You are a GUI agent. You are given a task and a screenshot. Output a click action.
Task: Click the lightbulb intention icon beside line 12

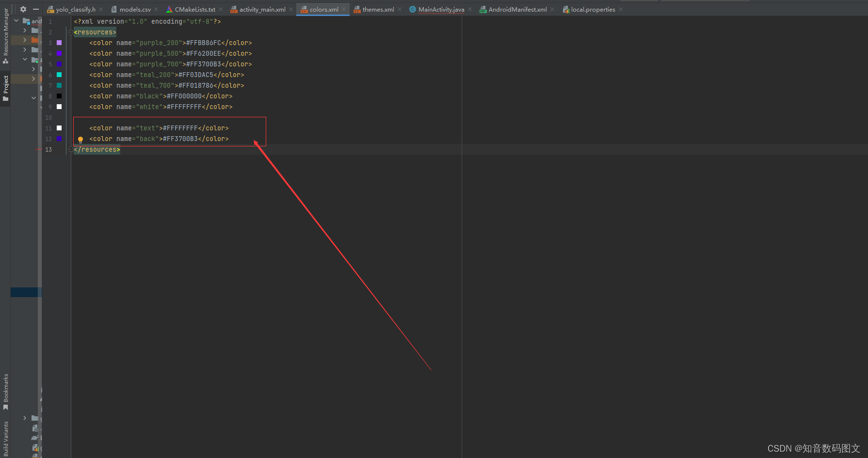coord(80,139)
